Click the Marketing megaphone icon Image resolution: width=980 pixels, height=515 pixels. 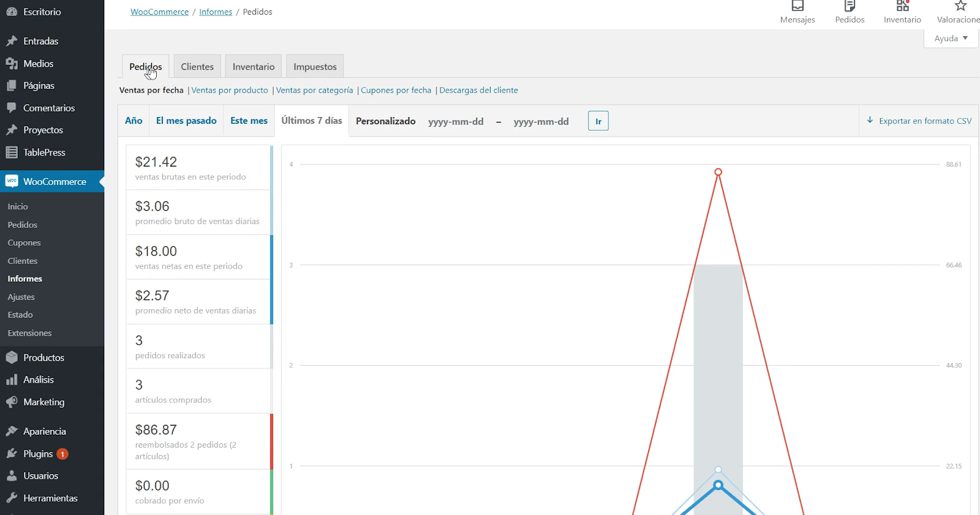click(11, 402)
